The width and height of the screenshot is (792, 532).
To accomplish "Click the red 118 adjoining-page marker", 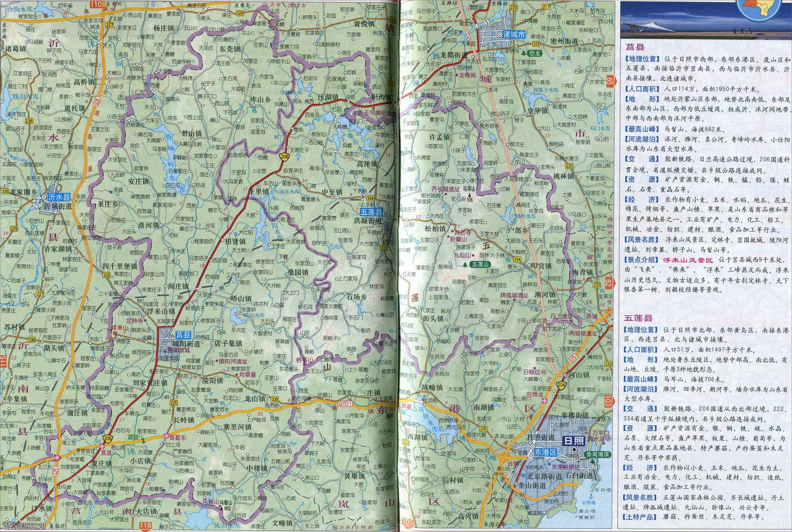I will click(x=146, y=526).
